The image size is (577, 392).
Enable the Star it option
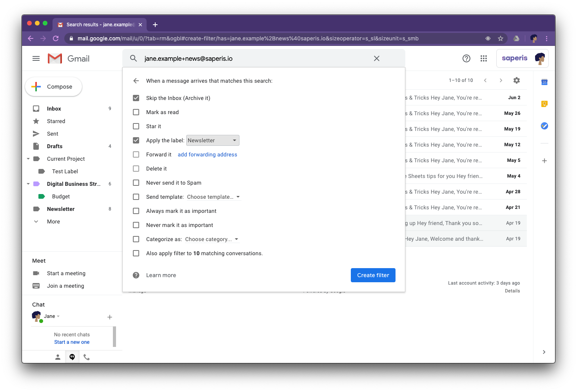(136, 126)
